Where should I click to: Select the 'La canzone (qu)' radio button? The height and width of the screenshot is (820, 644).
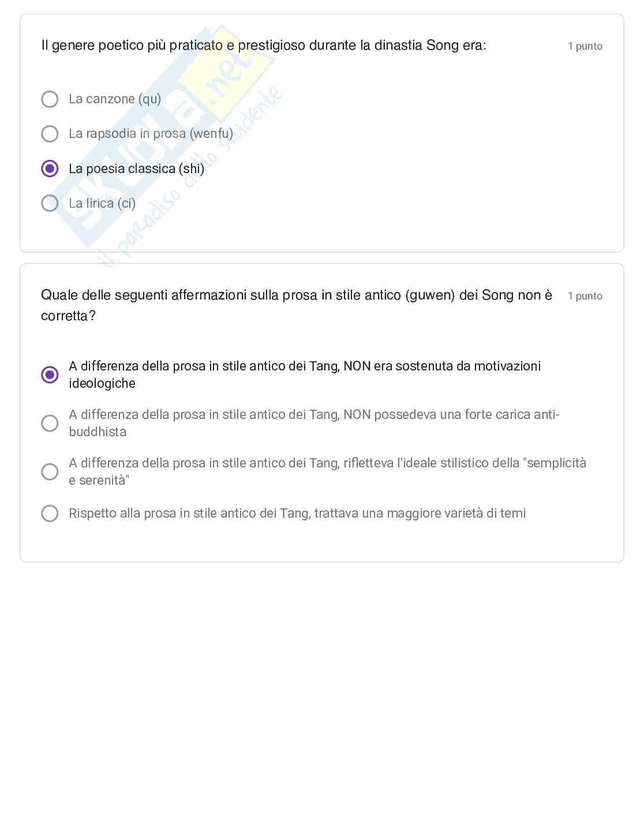coord(50,99)
